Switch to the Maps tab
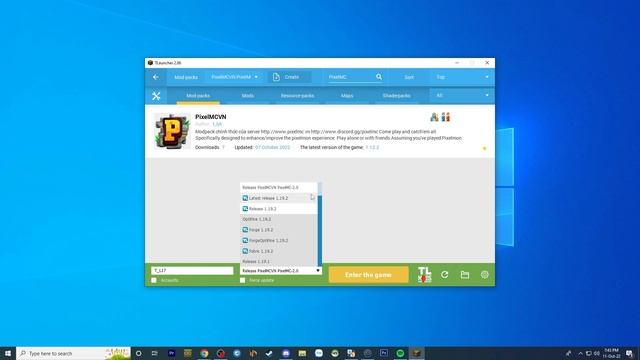Screen dimensions: 640x360 tap(347, 96)
